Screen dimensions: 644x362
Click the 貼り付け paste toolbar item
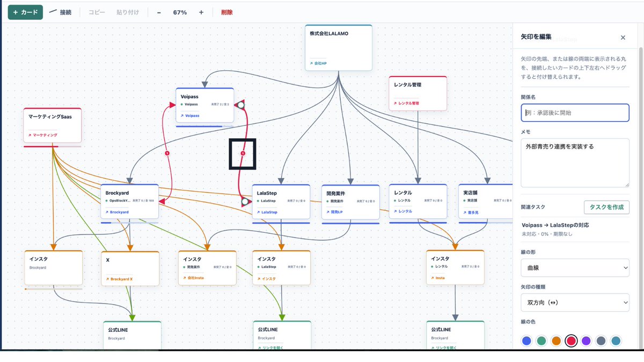128,12
